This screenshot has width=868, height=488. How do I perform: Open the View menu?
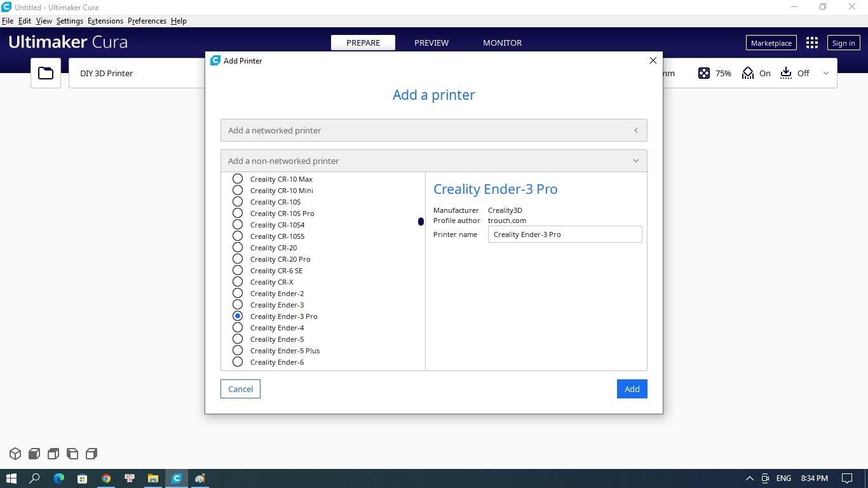[x=44, y=21]
